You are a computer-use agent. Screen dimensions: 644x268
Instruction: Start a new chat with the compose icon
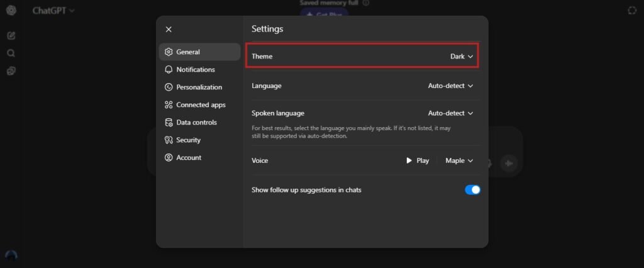(11, 36)
